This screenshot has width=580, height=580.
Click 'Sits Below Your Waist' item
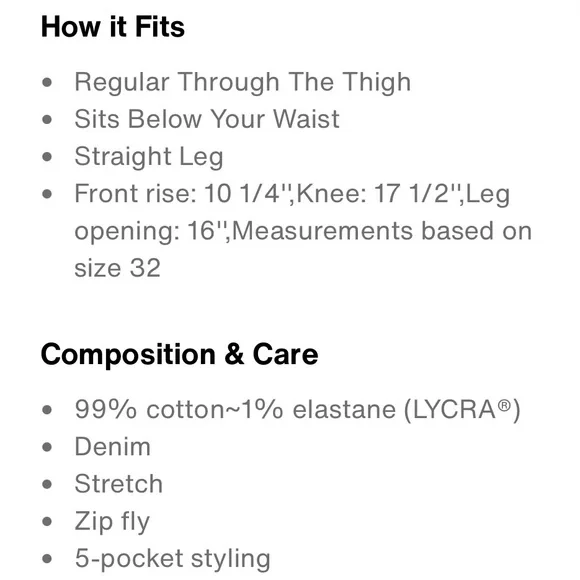click(207, 119)
